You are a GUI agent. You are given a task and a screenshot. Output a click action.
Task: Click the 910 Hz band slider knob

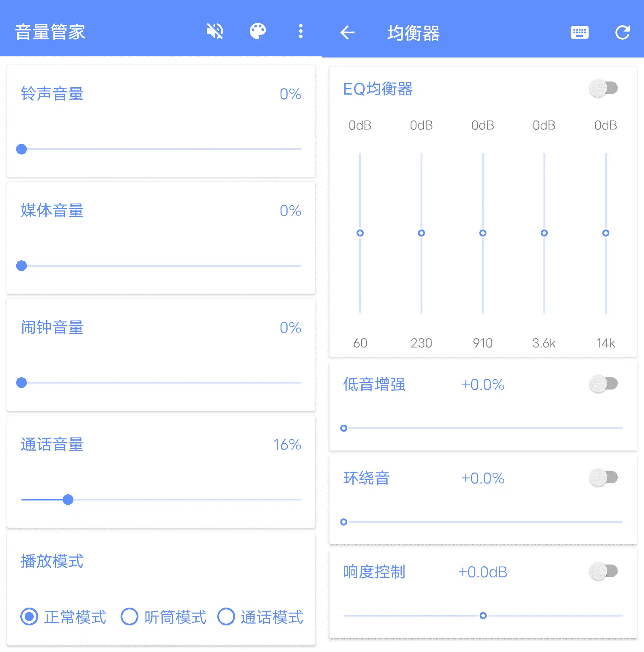pyautogui.click(x=483, y=233)
